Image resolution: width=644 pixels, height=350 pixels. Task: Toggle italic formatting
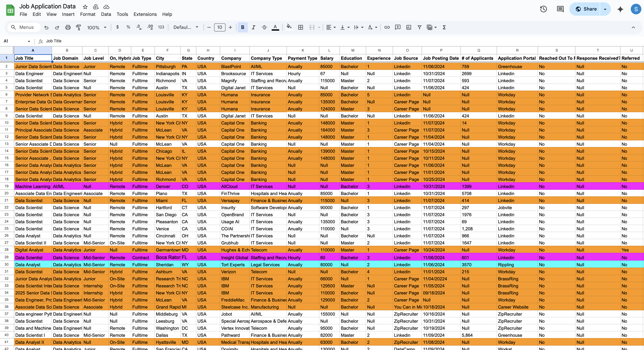[x=253, y=28]
